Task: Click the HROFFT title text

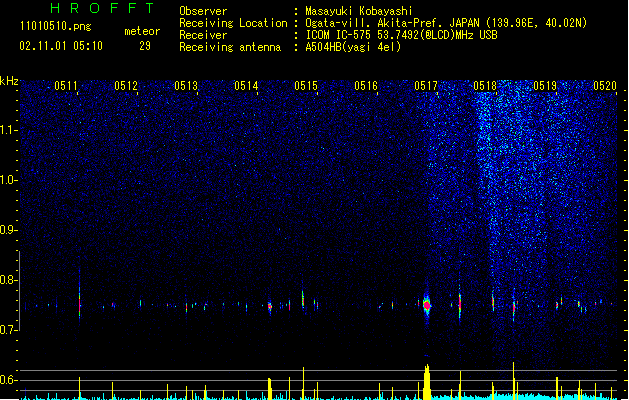Action: click(102, 8)
